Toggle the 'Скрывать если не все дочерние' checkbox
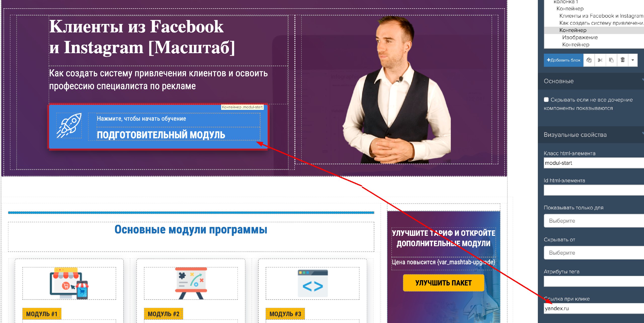The image size is (644, 323). coord(546,100)
